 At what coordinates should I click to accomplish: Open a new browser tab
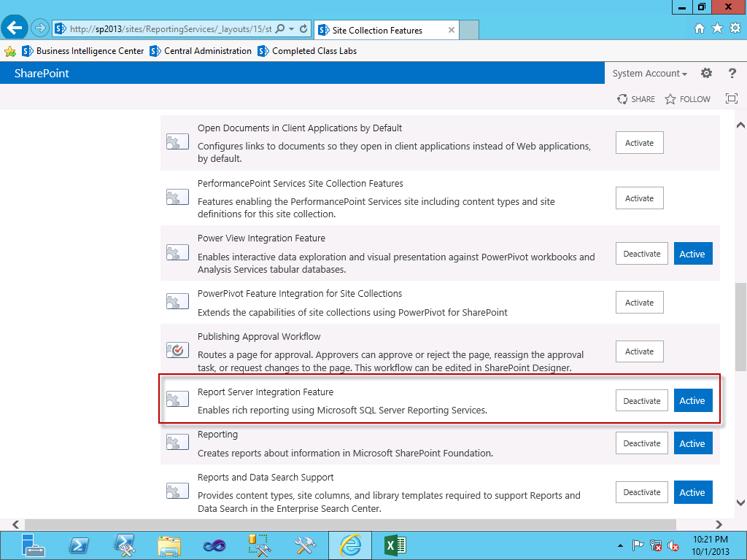[469, 30]
